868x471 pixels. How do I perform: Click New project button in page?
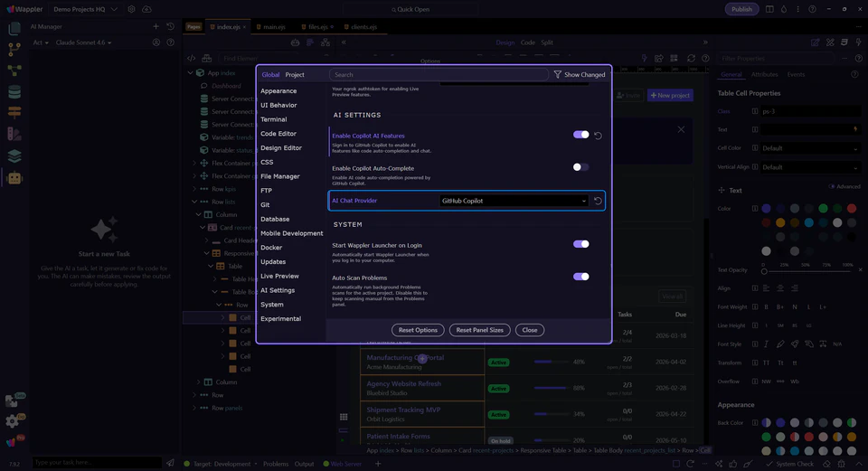click(670, 95)
